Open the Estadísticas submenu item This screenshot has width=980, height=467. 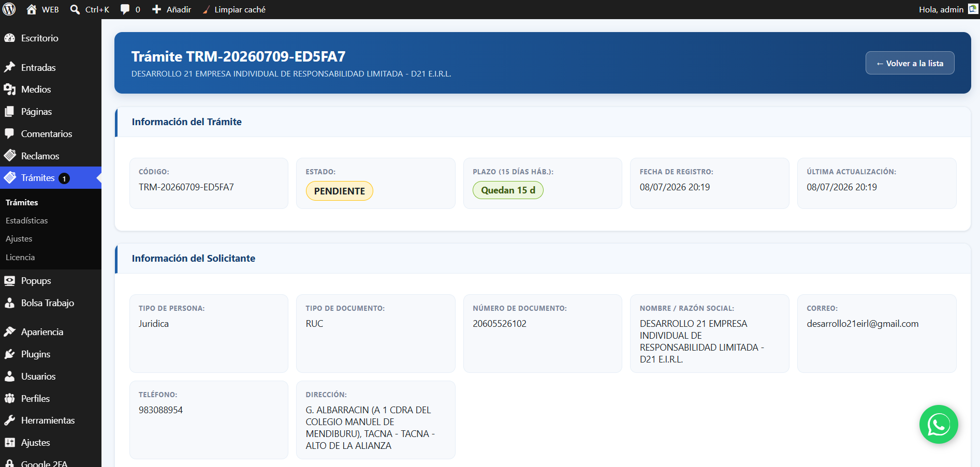pos(27,220)
